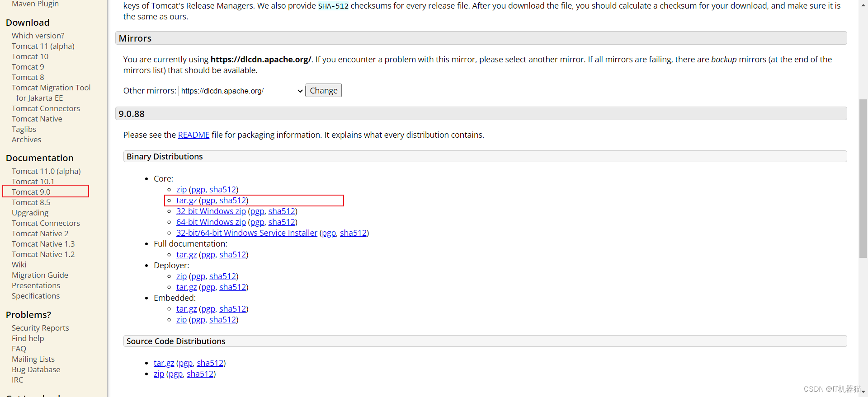Open the Archives page

26,140
